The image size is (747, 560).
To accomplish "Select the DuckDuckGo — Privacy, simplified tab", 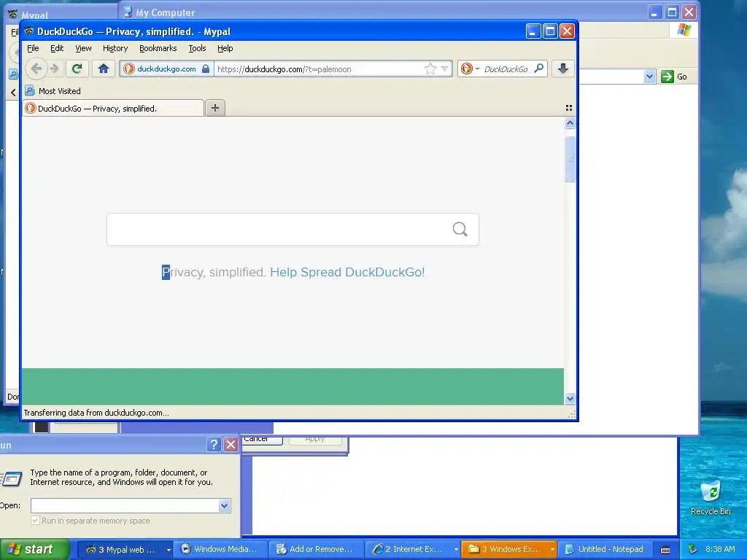I will (113, 109).
